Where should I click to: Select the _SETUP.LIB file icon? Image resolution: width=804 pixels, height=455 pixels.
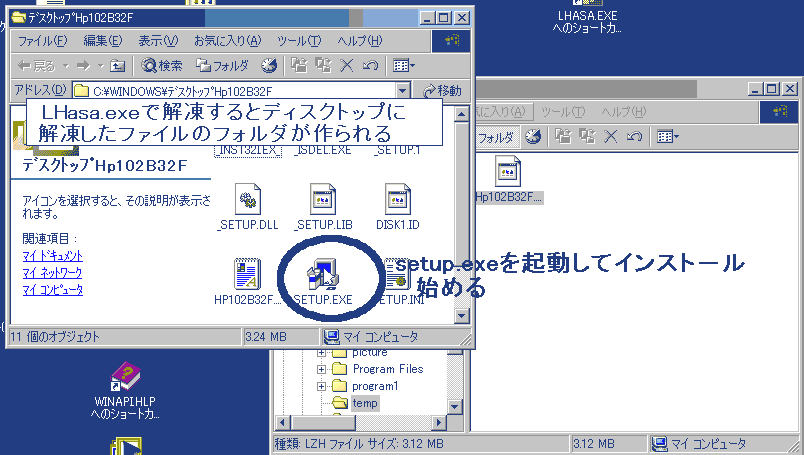click(322, 204)
